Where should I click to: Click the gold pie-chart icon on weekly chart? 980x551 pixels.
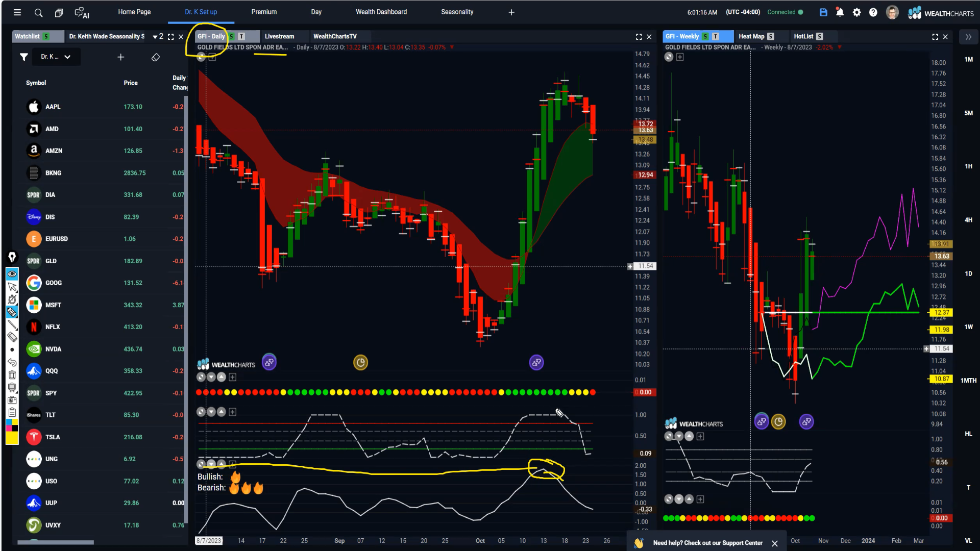click(778, 422)
